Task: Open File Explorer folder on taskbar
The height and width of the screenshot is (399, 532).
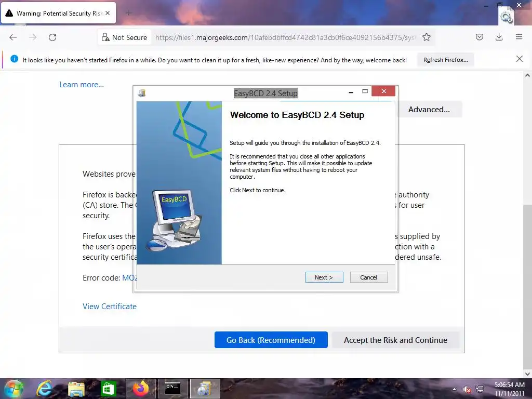Action: (76, 389)
